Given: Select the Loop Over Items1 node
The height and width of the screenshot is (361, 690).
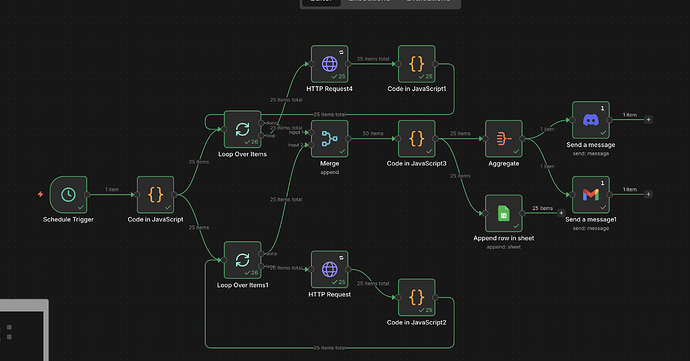Looking at the screenshot, I should click(242, 260).
